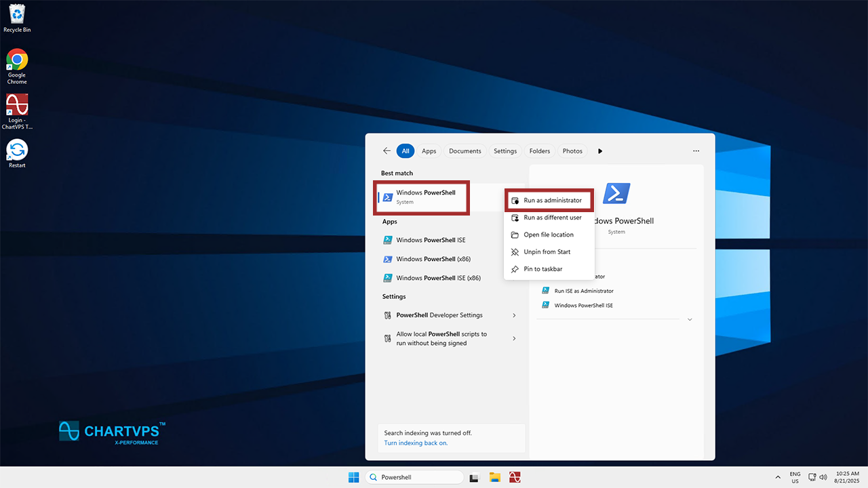This screenshot has height=488, width=868.
Task: Open Login ChartVPS desktop shortcut
Action: click(x=17, y=107)
